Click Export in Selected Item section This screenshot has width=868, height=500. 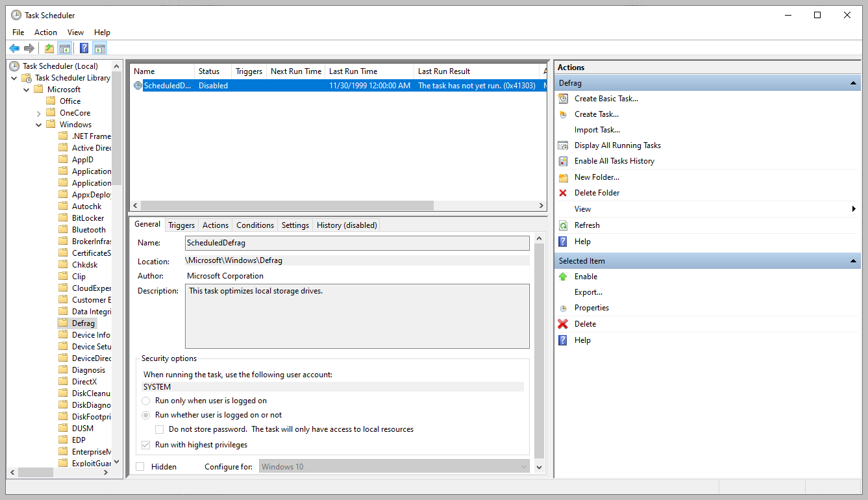[x=588, y=292]
